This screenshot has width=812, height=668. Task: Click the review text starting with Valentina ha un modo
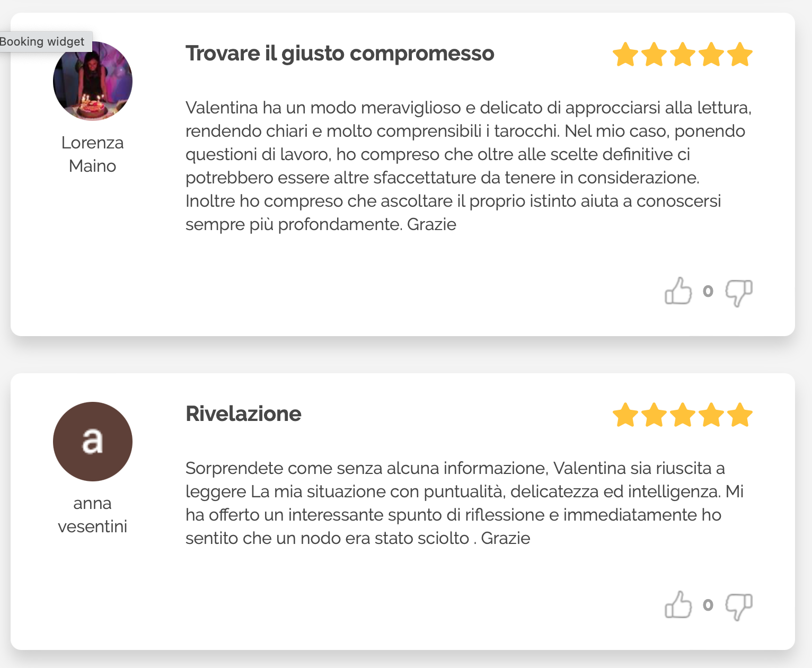point(468,166)
